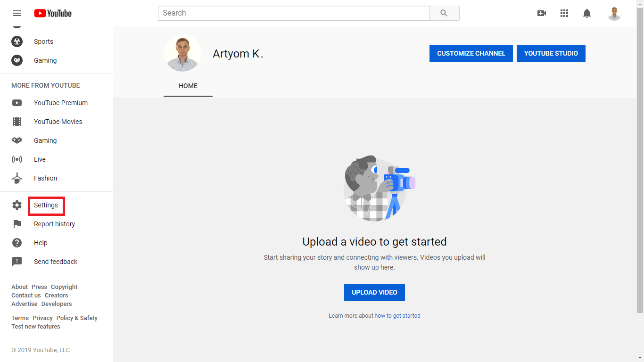Click the Settings gear icon
Image resolution: width=644 pixels, height=362 pixels.
(17, 205)
